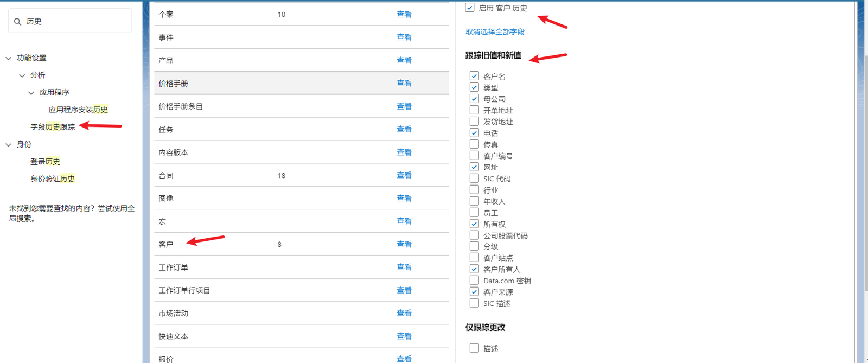Collapse the 功能设置 tree section
The image size is (868, 363).
pos(9,58)
